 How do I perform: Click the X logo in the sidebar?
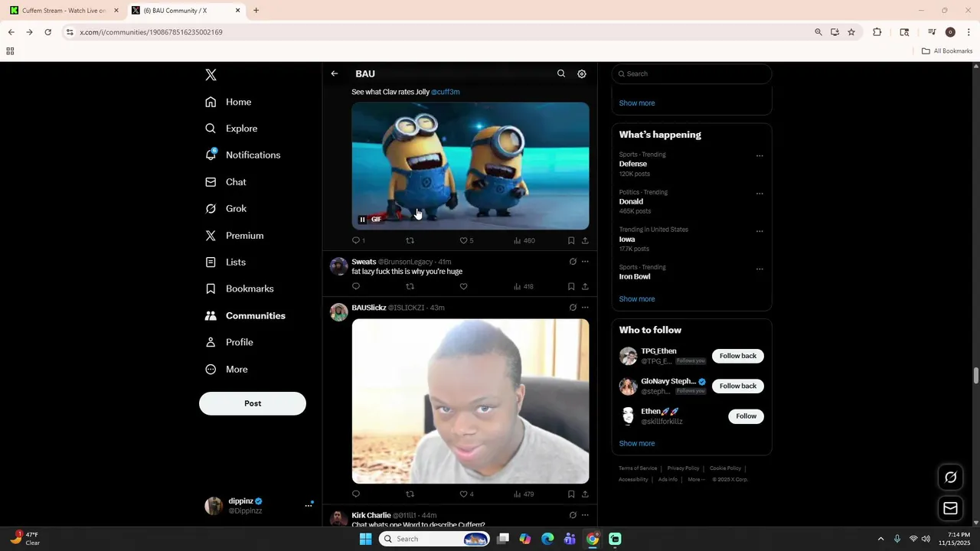click(211, 75)
